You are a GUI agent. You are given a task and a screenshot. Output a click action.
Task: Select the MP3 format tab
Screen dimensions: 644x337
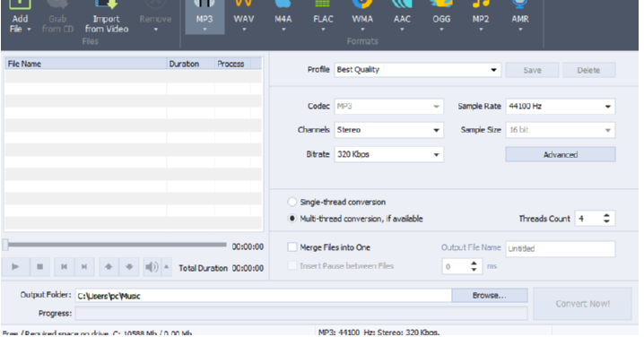click(x=205, y=17)
